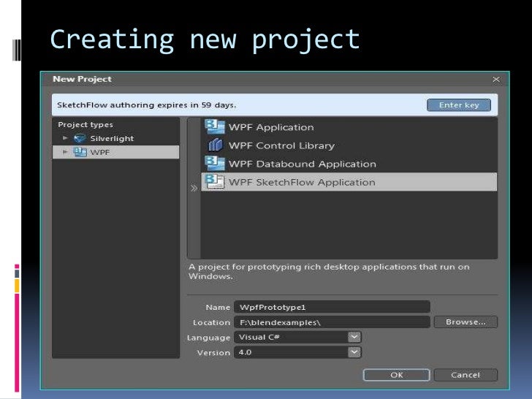Image resolution: width=532 pixels, height=399 pixels.
Task: Choose the WPF Databound Application template
Action: [349, 164]
